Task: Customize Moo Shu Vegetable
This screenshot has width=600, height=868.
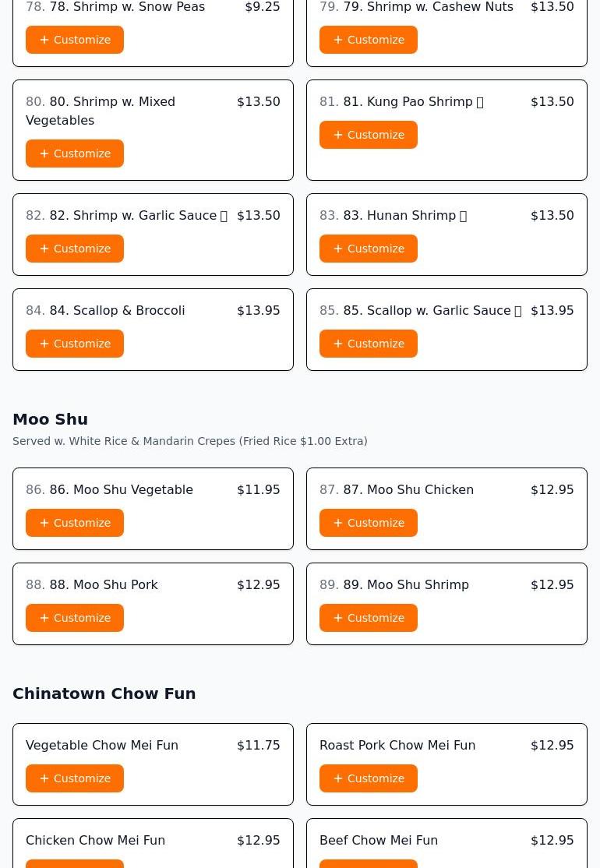Action: [75, 523]
